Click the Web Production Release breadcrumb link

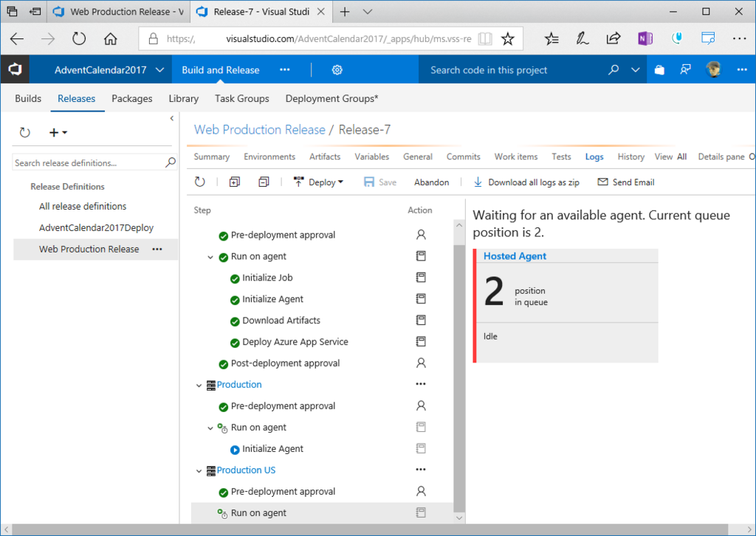pos(260,130)
